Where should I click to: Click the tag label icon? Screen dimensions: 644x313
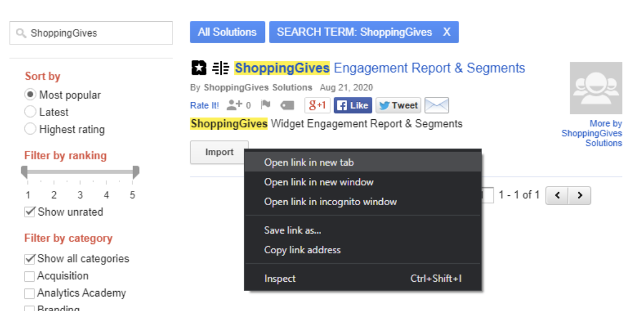coord(287,106)
